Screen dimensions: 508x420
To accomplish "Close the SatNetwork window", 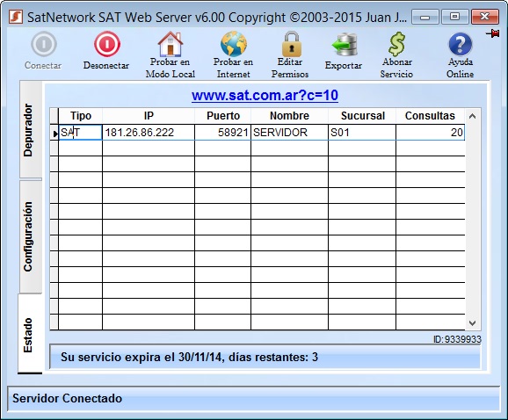I will click(x=484, y=17).
